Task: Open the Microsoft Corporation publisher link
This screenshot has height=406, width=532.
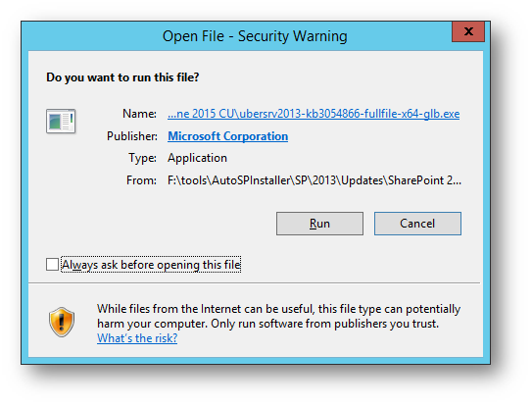Action: (x=227, y=136)
